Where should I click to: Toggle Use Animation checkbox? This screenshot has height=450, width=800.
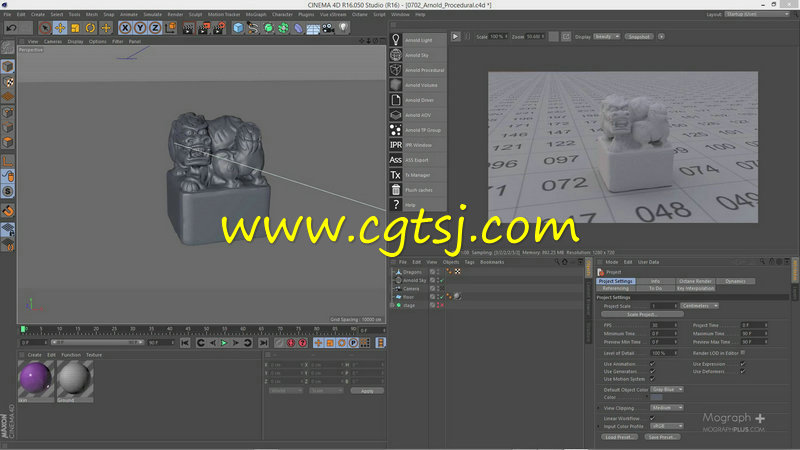652,364
